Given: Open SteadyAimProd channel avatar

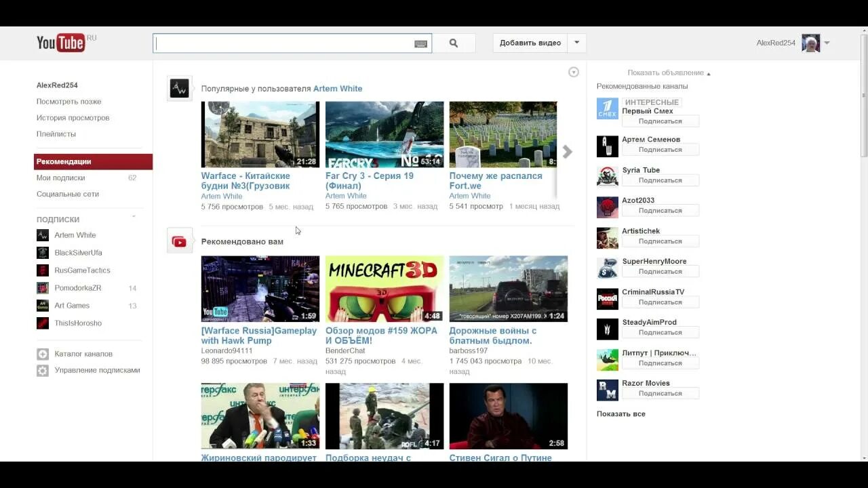Looking at the screenshot, I should click(x=608, y=329).
